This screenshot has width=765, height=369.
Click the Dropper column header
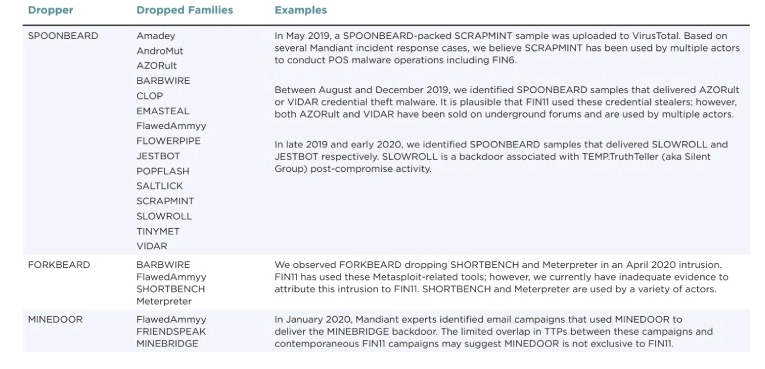pyautogui.click(x=50, y=10)
